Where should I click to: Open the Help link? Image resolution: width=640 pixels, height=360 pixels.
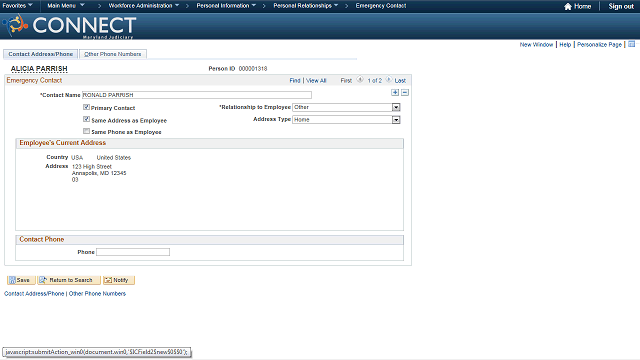coord(565,44)
